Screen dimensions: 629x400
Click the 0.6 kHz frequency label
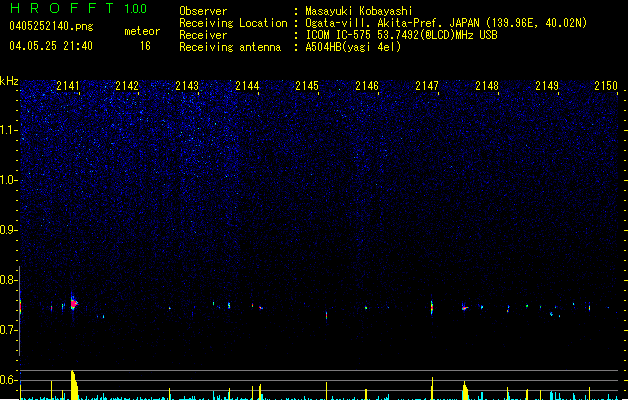coord(8,380)
